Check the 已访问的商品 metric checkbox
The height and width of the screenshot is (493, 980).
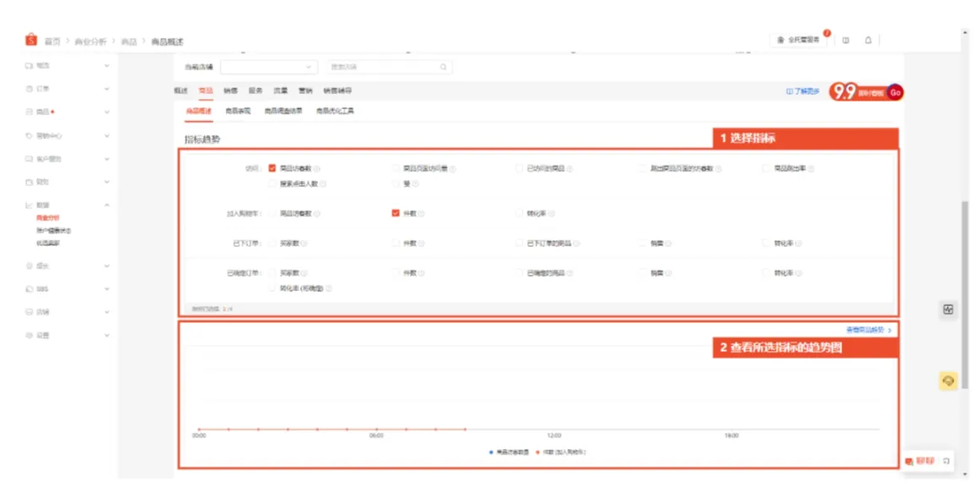pos(518,166)
